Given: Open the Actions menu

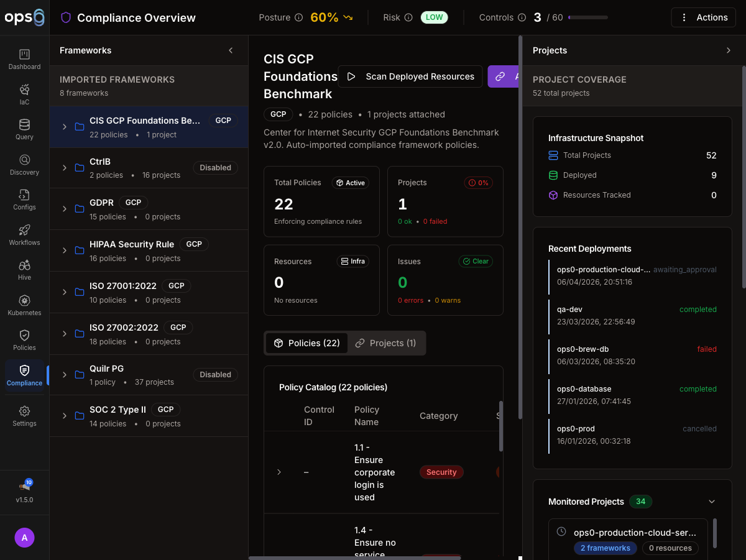Looking at the screenshot, I should (x=704, y=17).
